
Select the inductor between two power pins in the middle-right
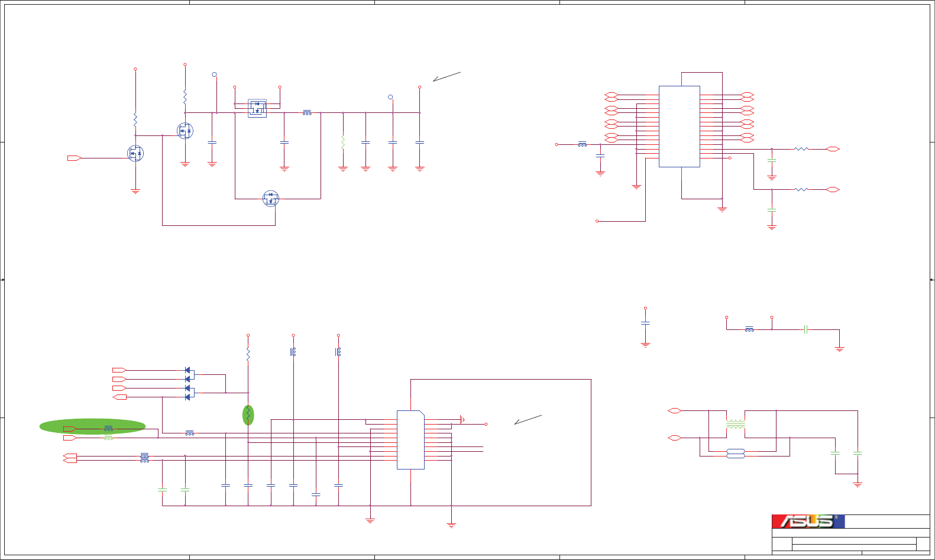point(749,329)
